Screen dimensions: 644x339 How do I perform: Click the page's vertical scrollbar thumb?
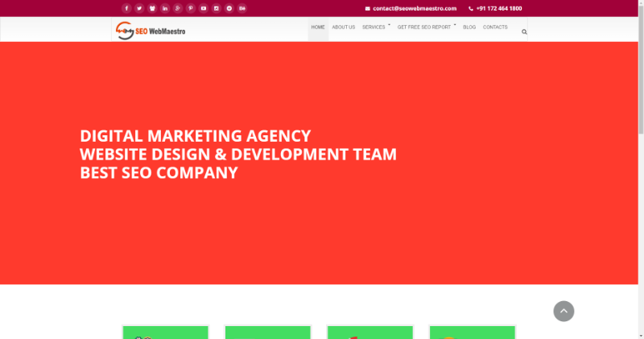pos(641,69)
